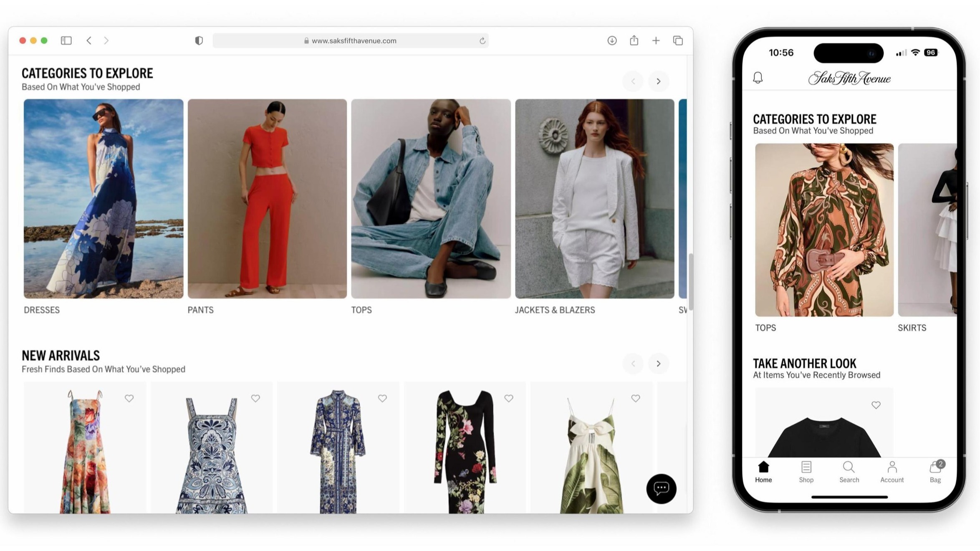This screenshot has height=551, width=980.
Task: Click the Safari address bar
Action: (351, 40)
